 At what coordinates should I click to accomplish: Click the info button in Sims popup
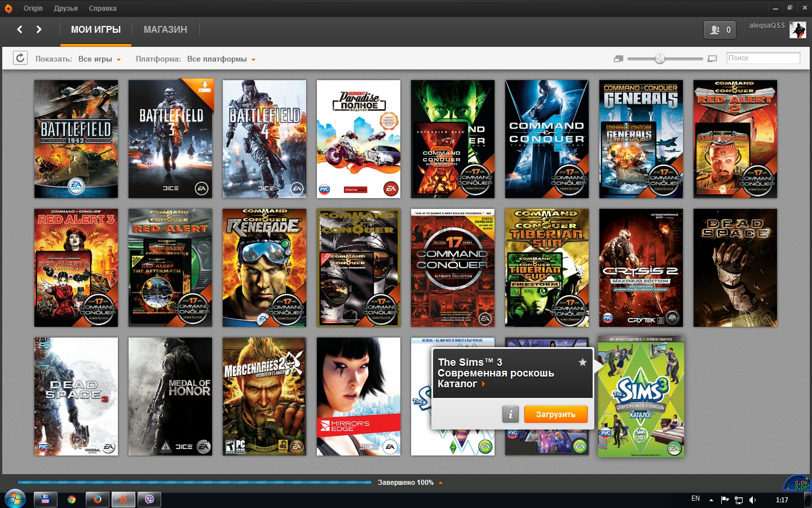click(x=510, y=414)
